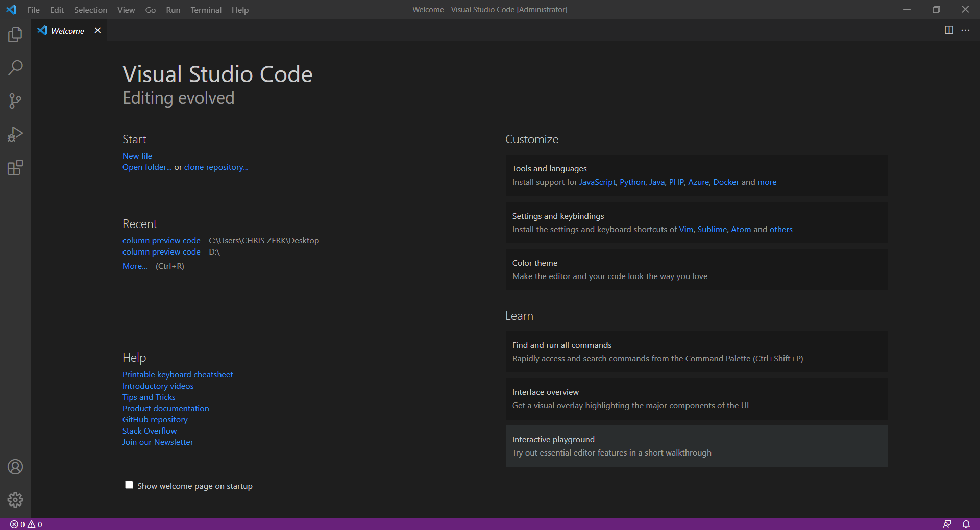Screen dimensions: 980x530
Task: Open Source Control view icon
Action: [15, 101]
